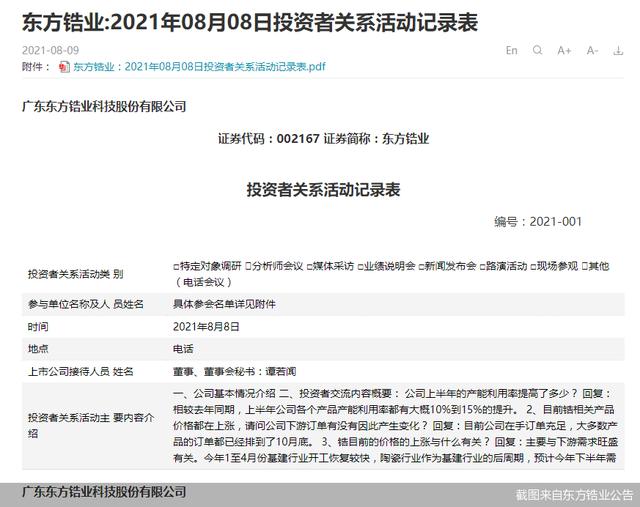Select the page title 东方锆业 record heading
This screenshot has width=640, height=507.
click(250, 22)
